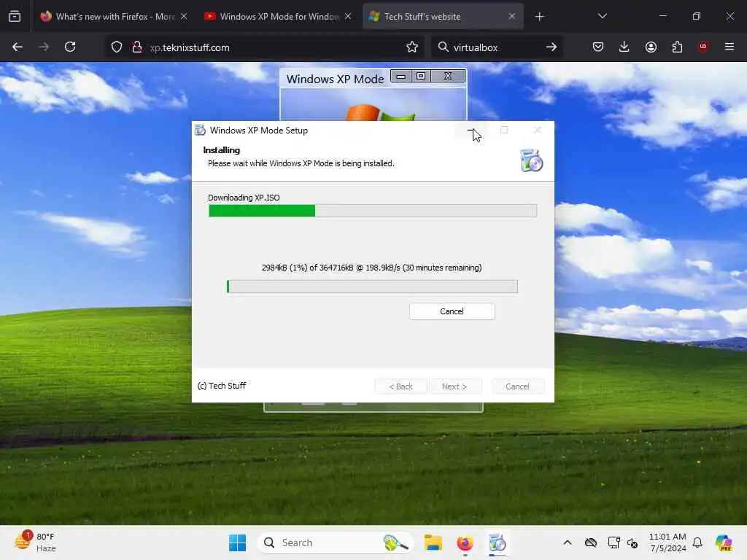Go forward one page
747x560 pixels.
pyautogui.click(x=43, y=47)
